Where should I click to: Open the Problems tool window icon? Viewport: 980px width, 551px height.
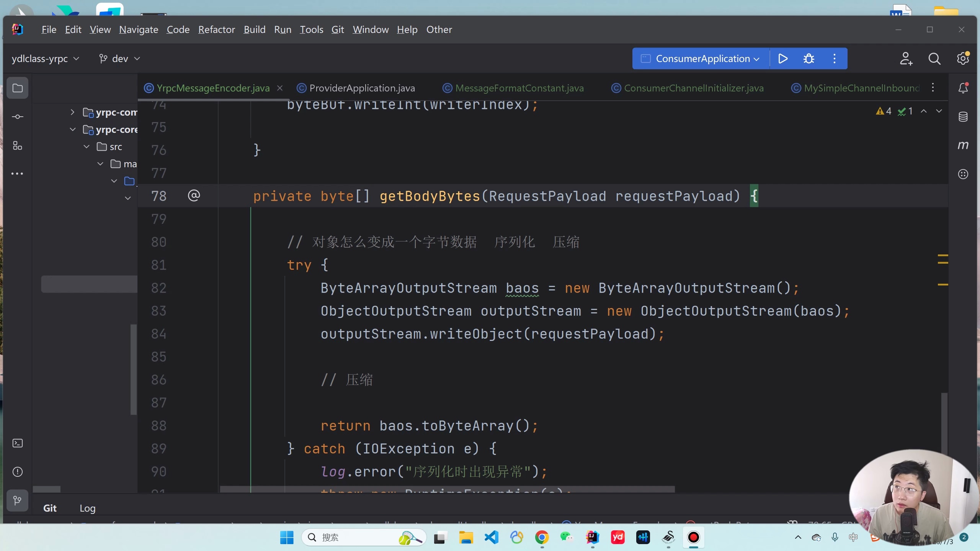point(17,472)
